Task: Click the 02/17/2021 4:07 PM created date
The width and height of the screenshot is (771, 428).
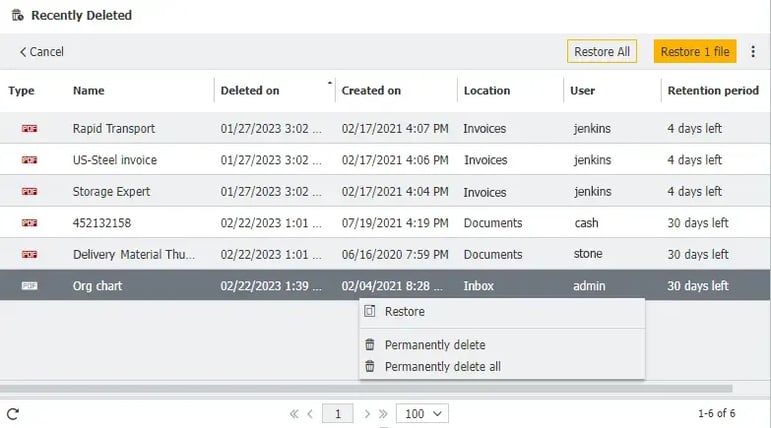Action: [x=395, y=128]
